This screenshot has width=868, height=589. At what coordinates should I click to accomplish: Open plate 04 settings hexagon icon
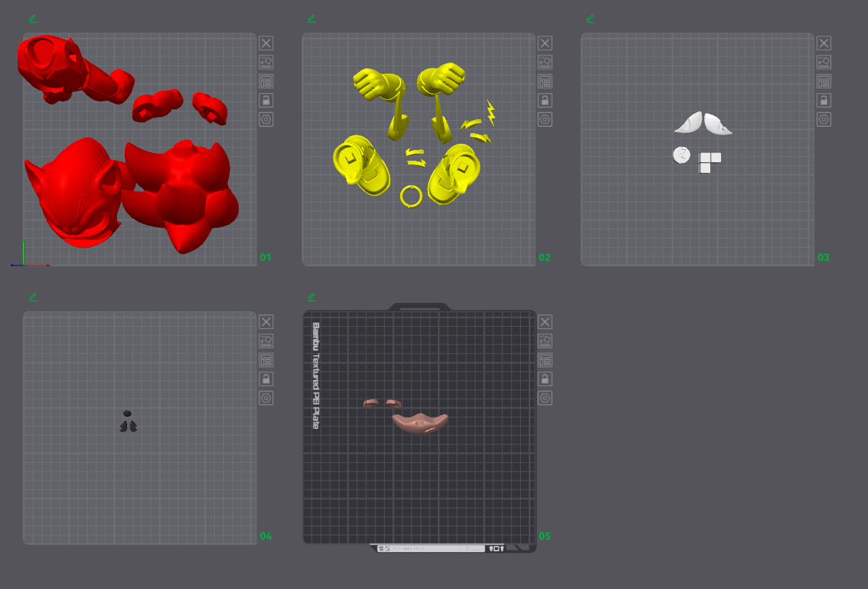tap(266, 398)
